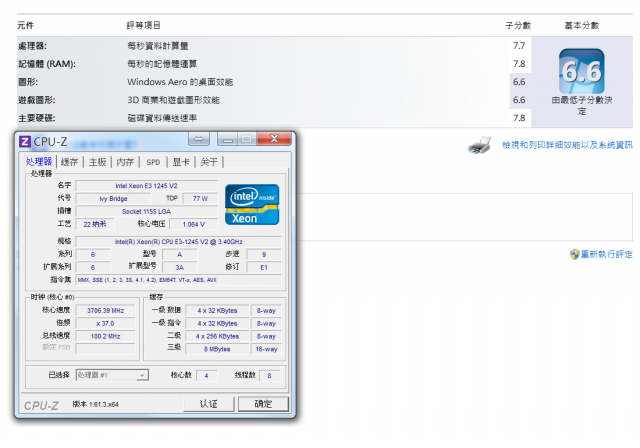Close the CPU-Z window
The width and height of the screenshot is (640, 448).
pyautogui.click(x=274, y=139)
